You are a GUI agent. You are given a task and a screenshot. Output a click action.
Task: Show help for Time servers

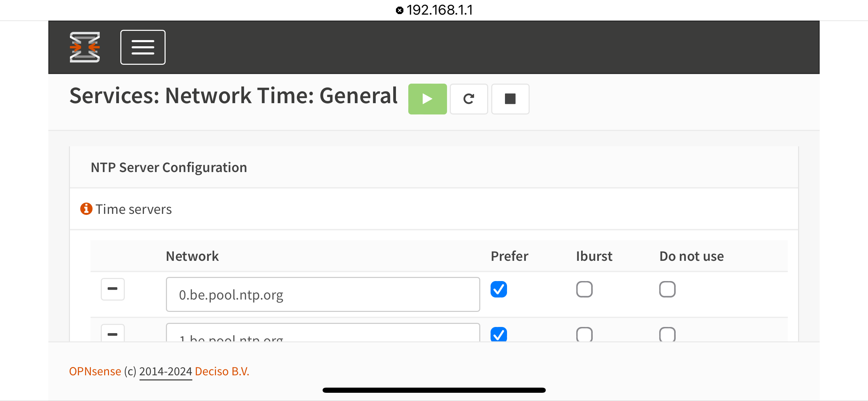click(x=86, y=209)
